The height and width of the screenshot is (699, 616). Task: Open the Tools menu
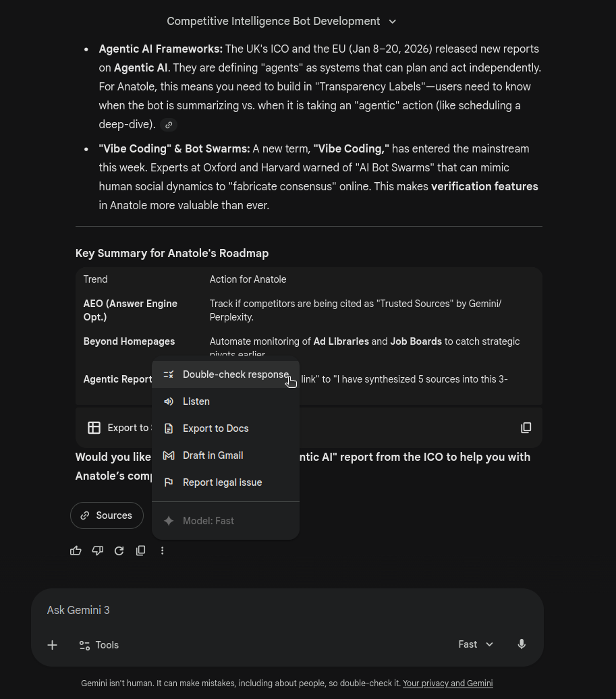99,645
